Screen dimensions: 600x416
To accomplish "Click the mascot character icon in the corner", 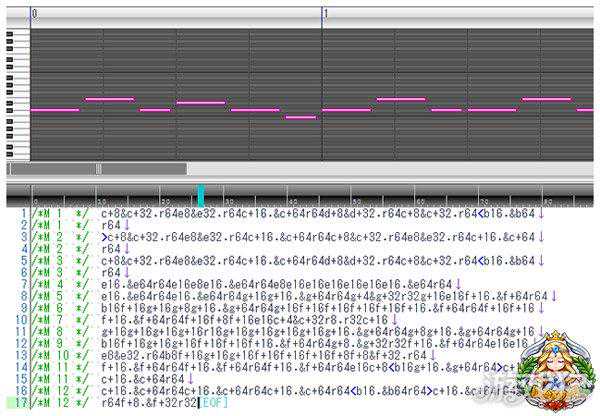I will point(553,371).
